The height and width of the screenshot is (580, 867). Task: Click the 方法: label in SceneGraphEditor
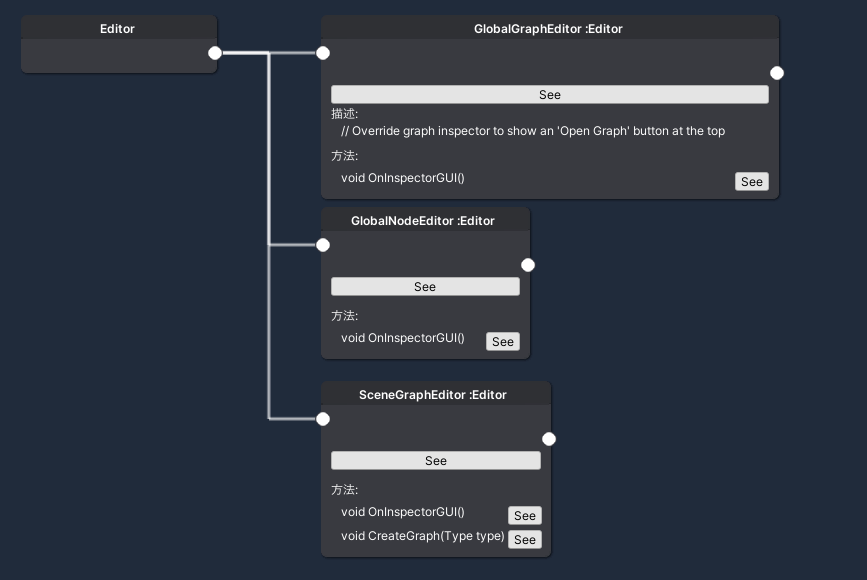click(x=344, y=490)
